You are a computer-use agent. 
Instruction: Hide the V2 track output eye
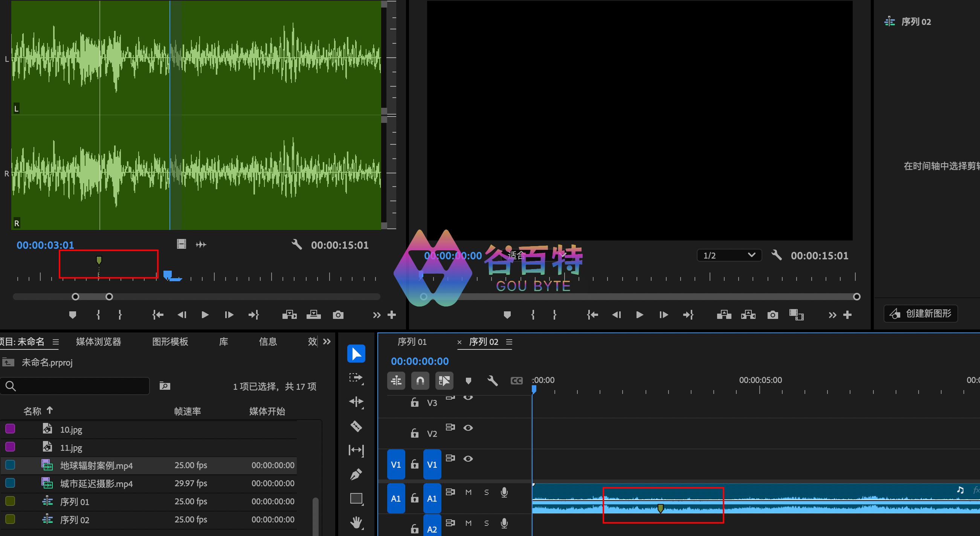pos(468,428)
